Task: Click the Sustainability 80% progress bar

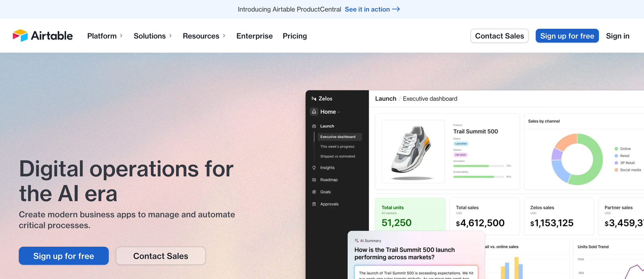Action: point(478,177)
